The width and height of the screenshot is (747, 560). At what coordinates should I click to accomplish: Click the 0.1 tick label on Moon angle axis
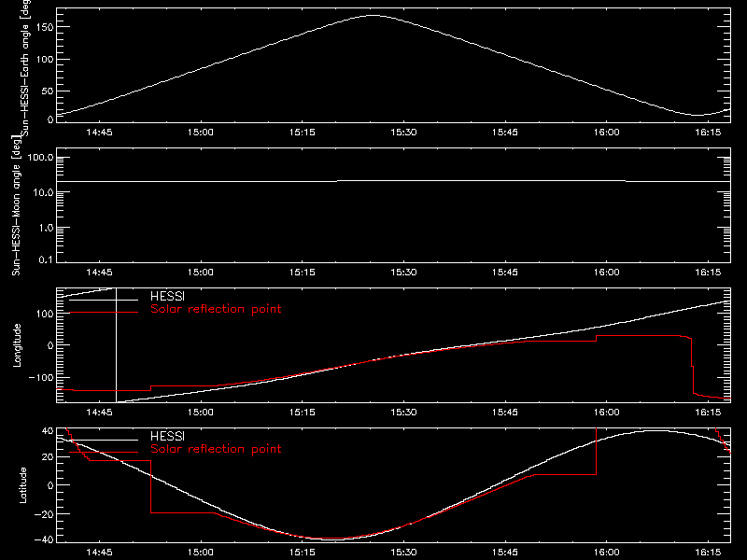tap(46, 259)
